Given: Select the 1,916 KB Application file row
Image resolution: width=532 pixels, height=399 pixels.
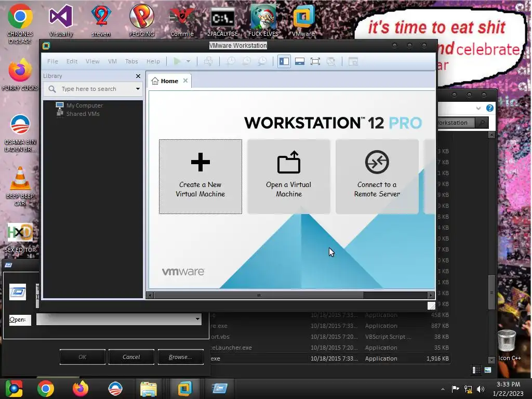Looking at the screenshot, I should [330, 358].
